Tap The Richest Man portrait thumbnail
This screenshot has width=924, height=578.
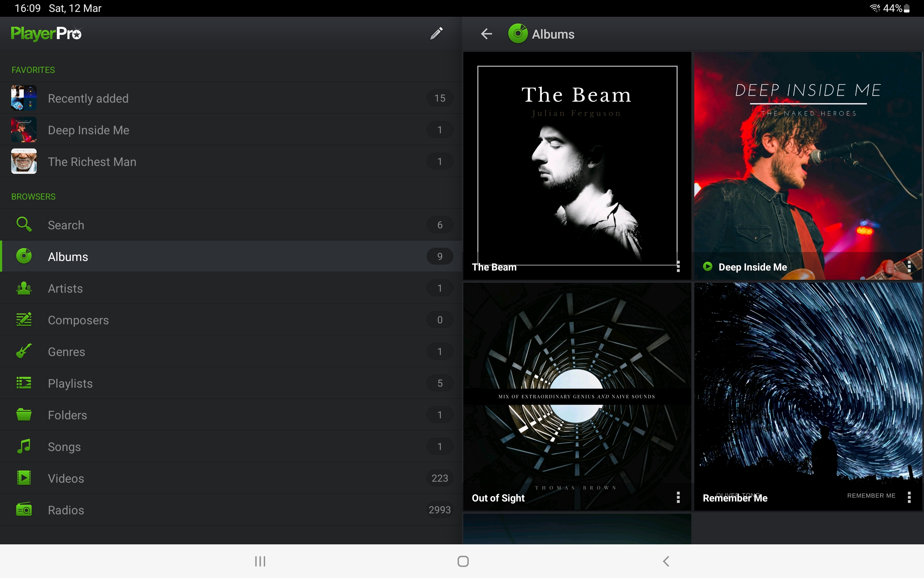coord(24,161)
